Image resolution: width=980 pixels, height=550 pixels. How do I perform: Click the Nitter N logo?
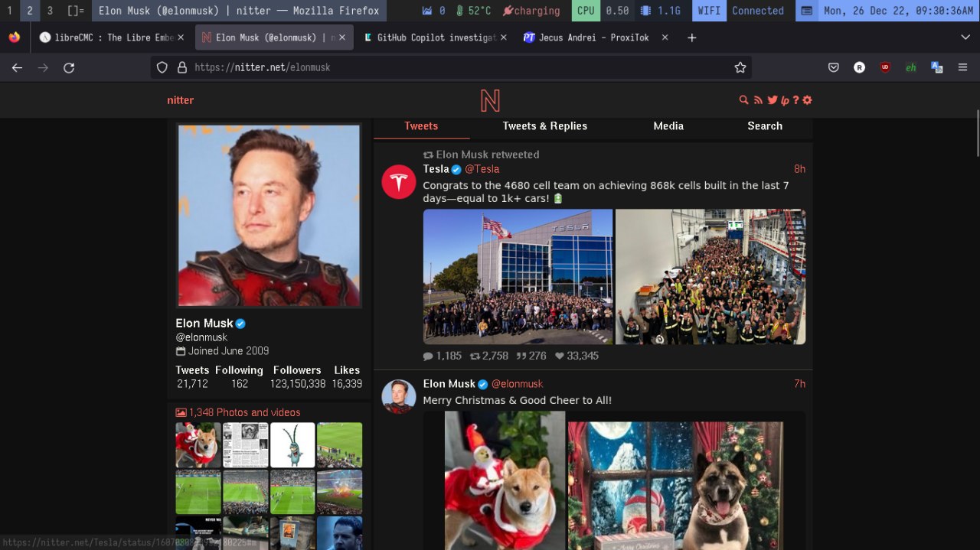[490, 100]
